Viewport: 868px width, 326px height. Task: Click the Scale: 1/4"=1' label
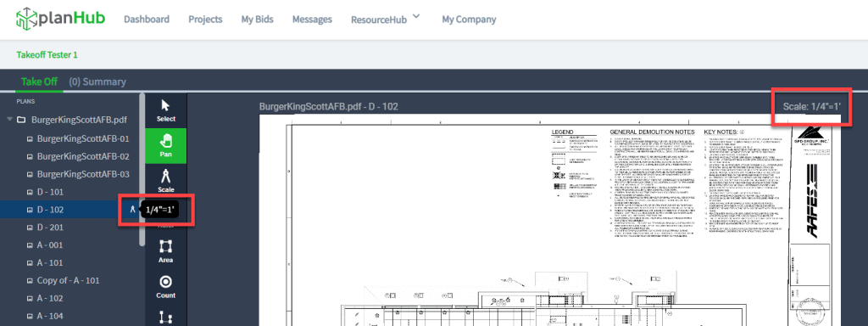pyautogui.click(x=812, y=106)
